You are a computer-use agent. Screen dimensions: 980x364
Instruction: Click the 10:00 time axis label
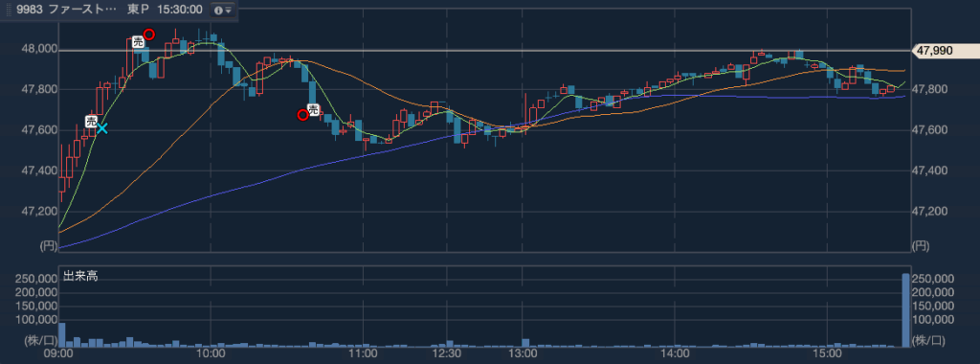[212, 354]
